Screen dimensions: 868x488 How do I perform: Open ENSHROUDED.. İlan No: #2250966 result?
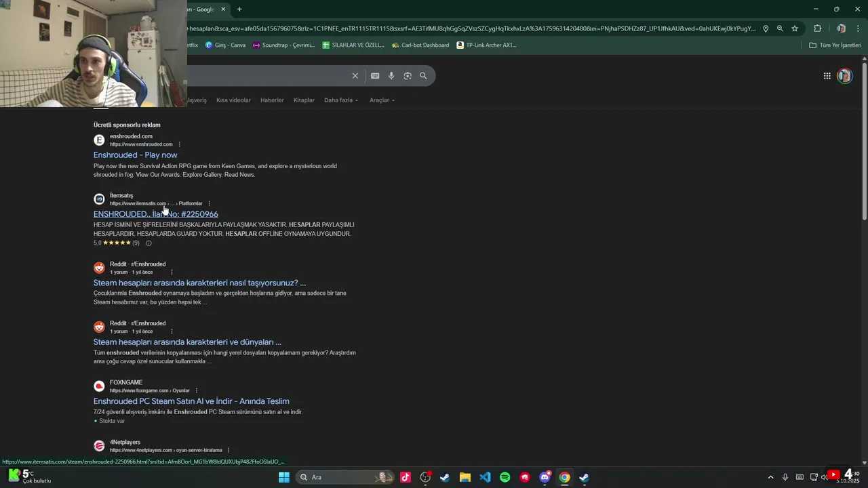pyautogui.click(x=156, y=214)
